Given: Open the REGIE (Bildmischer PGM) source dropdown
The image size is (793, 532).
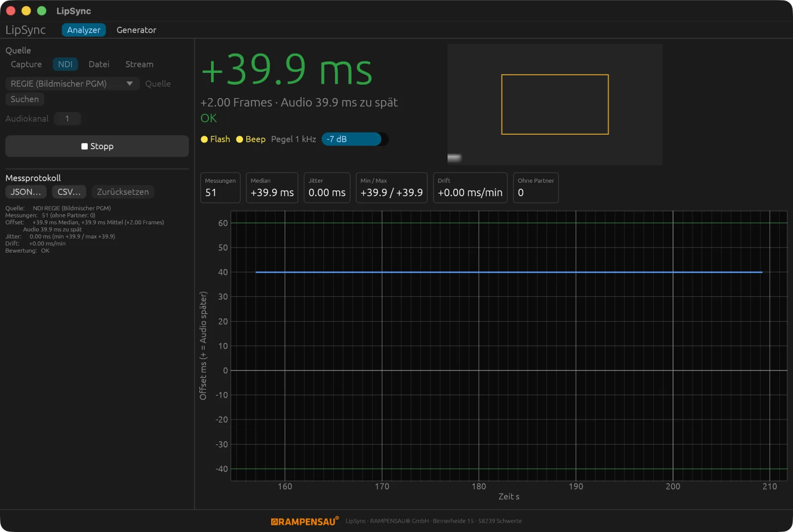Looking at the screenshot, I should pyautogui.click(x=72, y=84).
